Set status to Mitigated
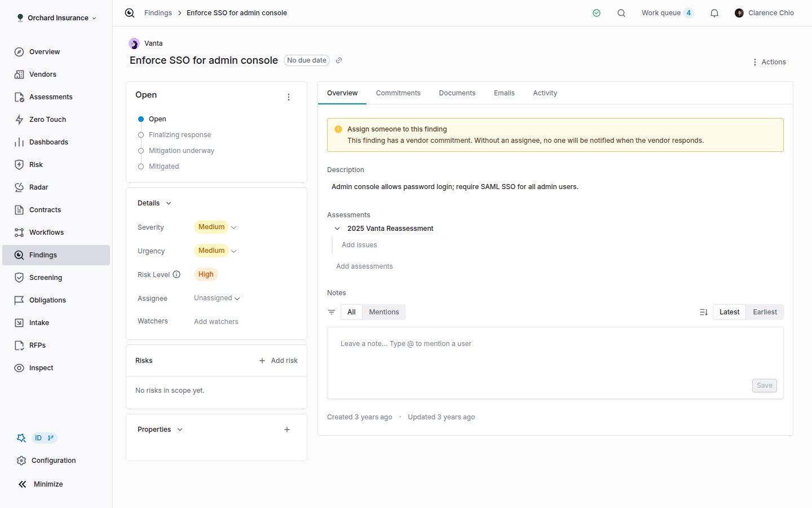This screenshot has width=812, height=508. 158,167
